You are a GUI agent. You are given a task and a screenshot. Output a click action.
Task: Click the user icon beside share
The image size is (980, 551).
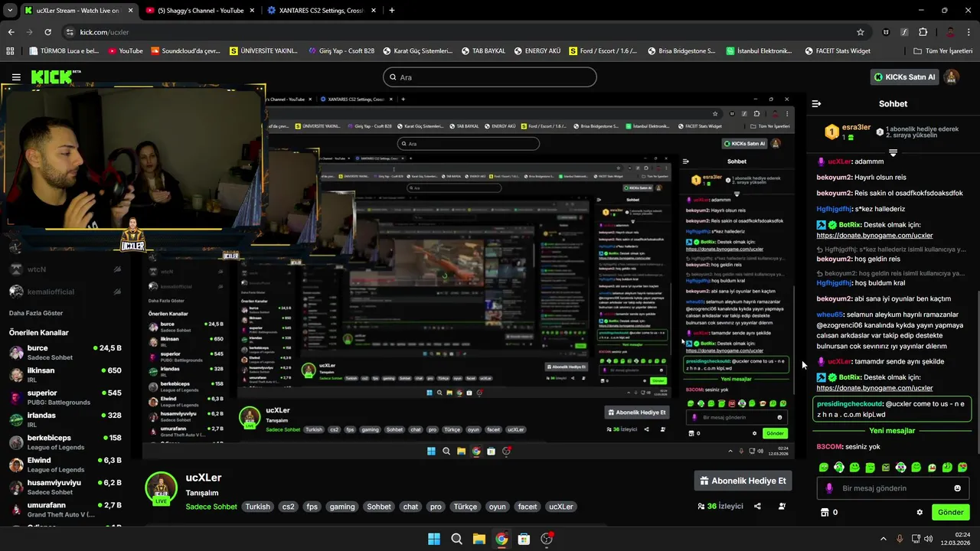782,506
